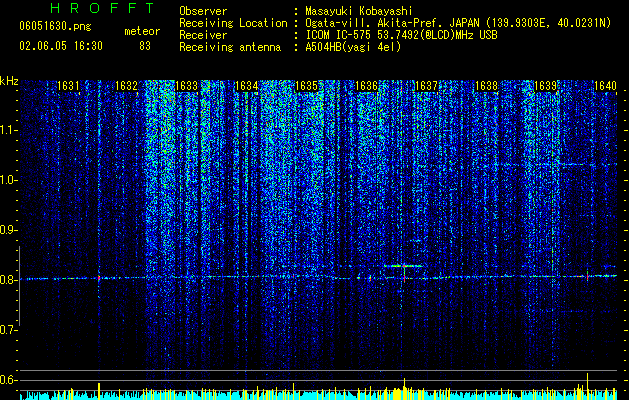Screen dimensions: 629x400
Task: Click the 1.0 frequency axis label
Action: tap(9, 180)
